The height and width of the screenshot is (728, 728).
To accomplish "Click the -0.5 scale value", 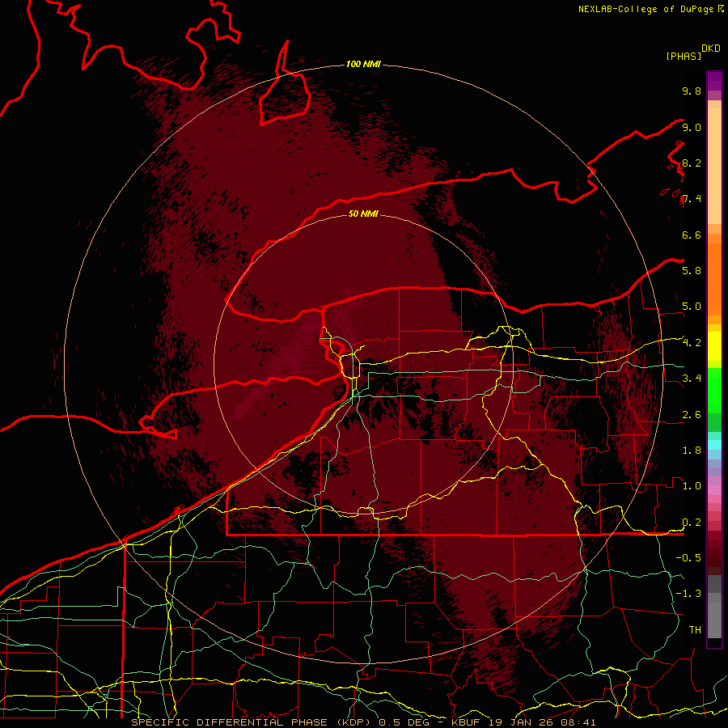I will (688, 558).
